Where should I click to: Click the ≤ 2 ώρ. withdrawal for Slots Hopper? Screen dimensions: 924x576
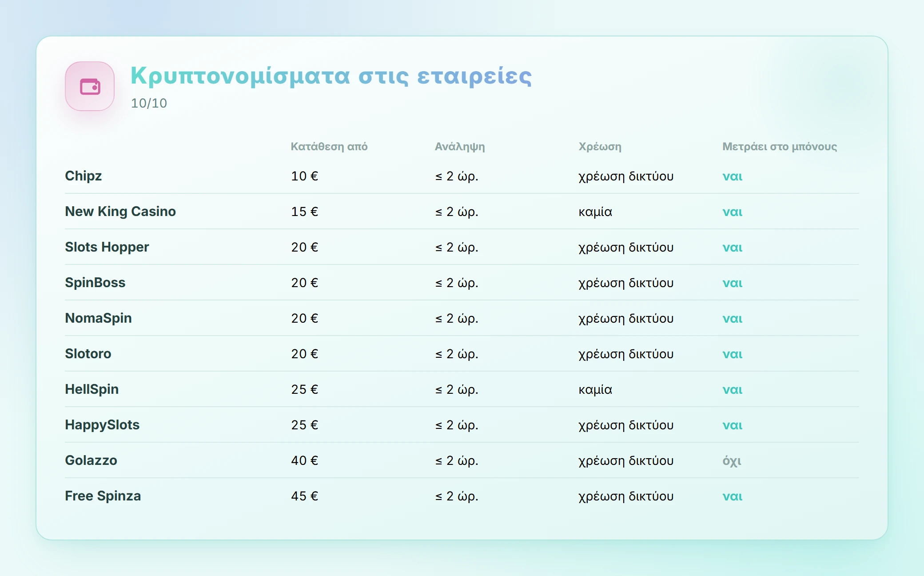(457, 248)
